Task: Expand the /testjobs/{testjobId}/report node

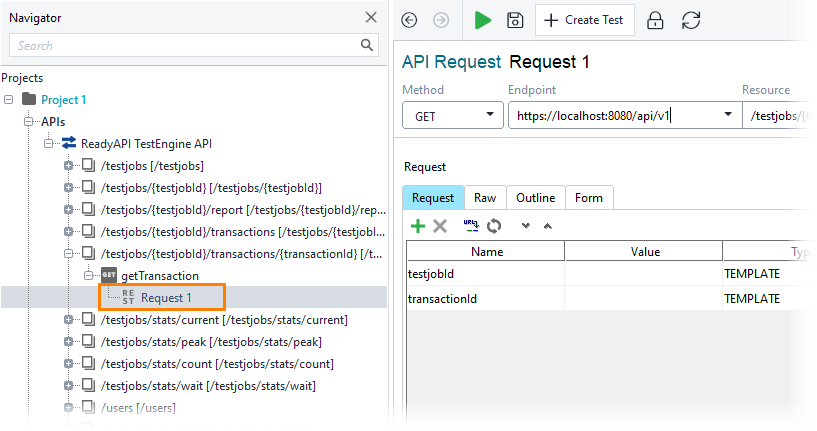Action: pos(68,210)
